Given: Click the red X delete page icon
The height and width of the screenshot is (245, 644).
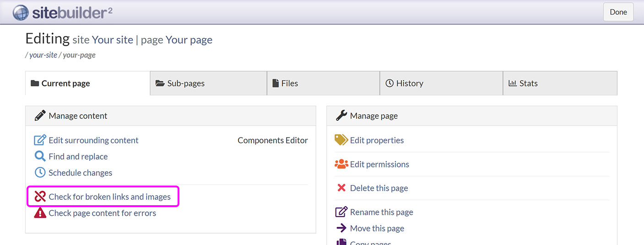Looking at the screenshot, I should click(x=341, y=188).
